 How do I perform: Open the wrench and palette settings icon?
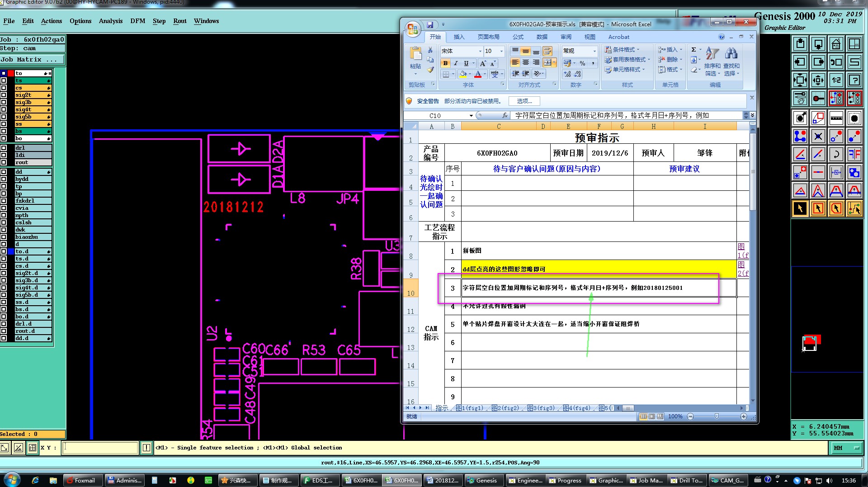point(800,98)
